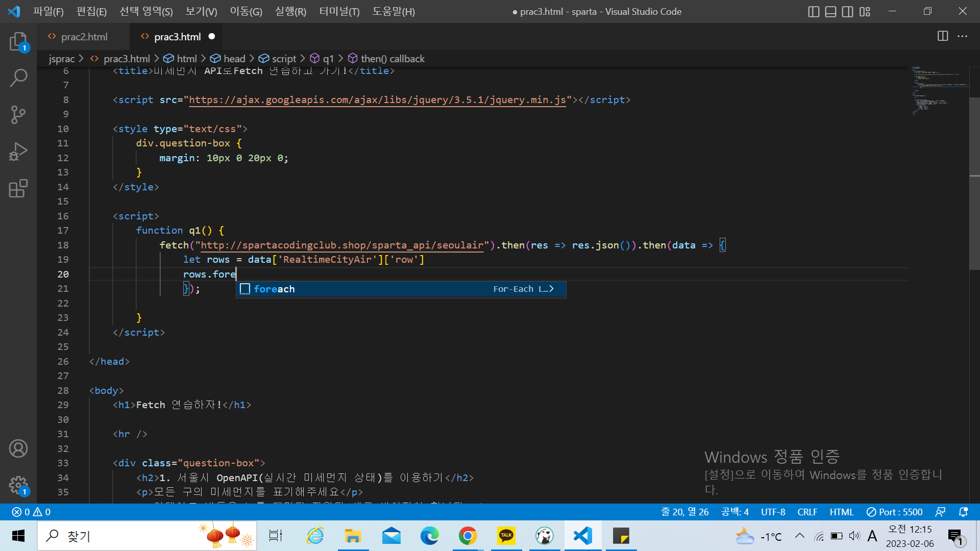Viewport: 980px width, 551px height.
Task: Change end of line sequence CRLF
Action: point(807,512)
